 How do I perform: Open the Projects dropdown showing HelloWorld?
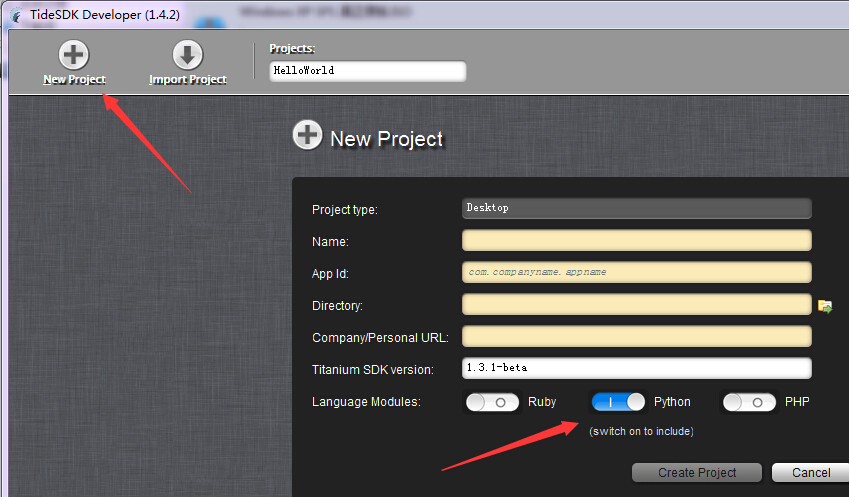coord(368,71)
